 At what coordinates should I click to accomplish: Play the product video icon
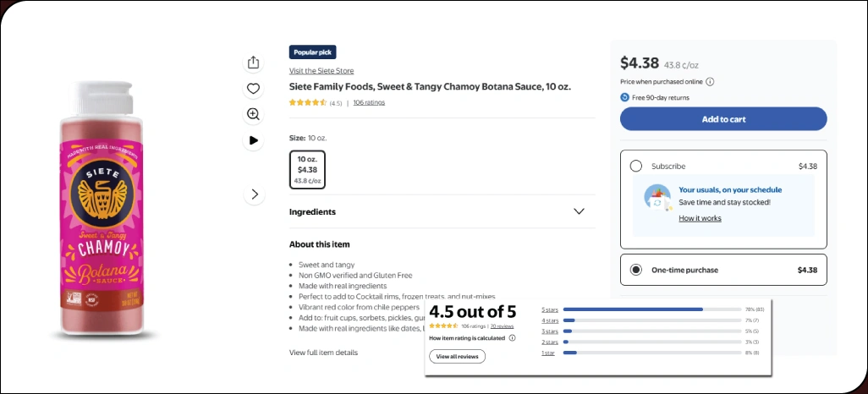click(253, 140)
